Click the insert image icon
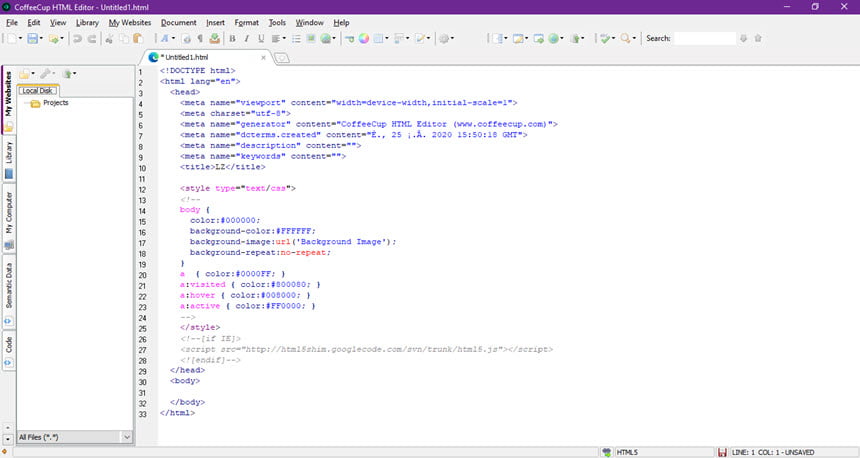The width and height of the screenshot is (860, 458). (311, 38)
